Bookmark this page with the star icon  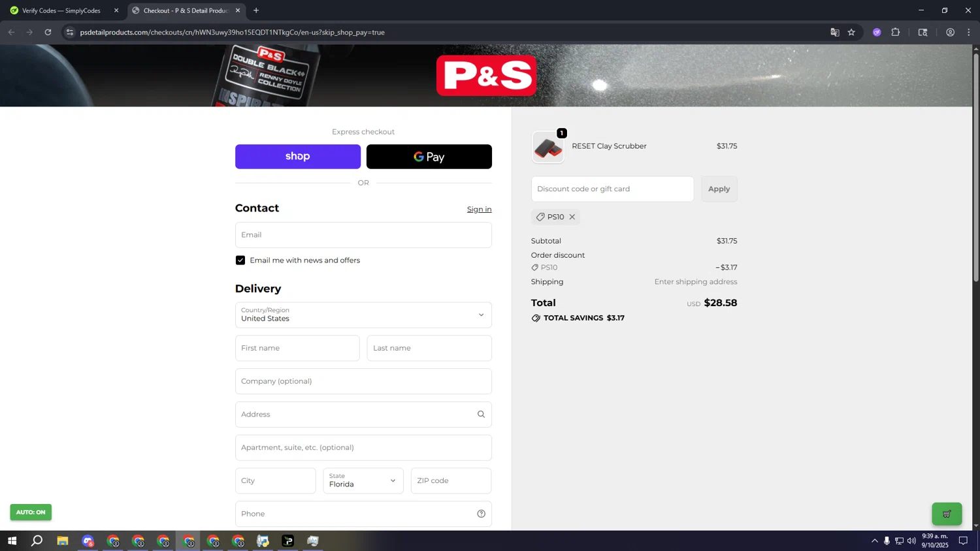pyautogui.click(x=851, y=32)
